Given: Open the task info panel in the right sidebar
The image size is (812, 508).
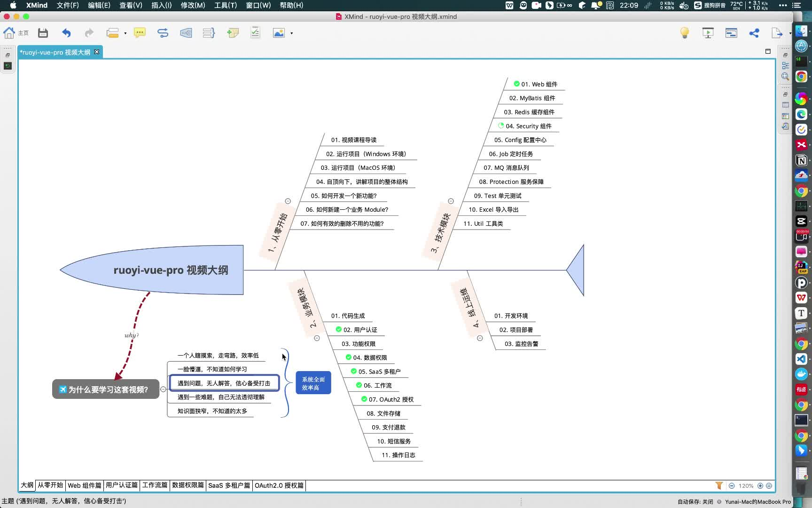Looking at the screenshot, I should (x=785, y=126).
